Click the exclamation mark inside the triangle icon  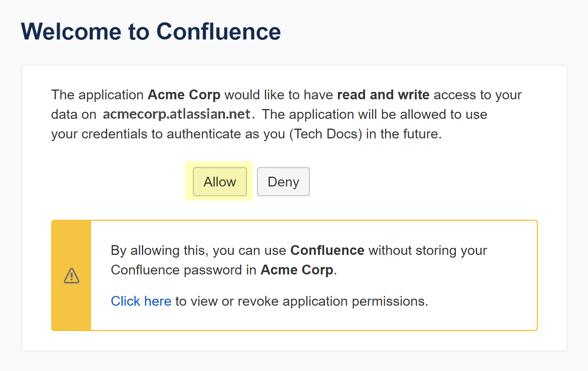pyautogui.click(x=72, y=277)
